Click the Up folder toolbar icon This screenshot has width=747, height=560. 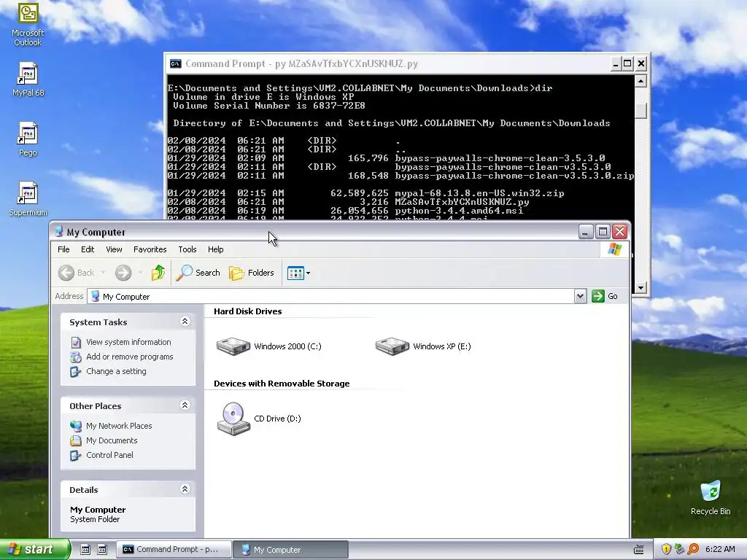point(158,273)
